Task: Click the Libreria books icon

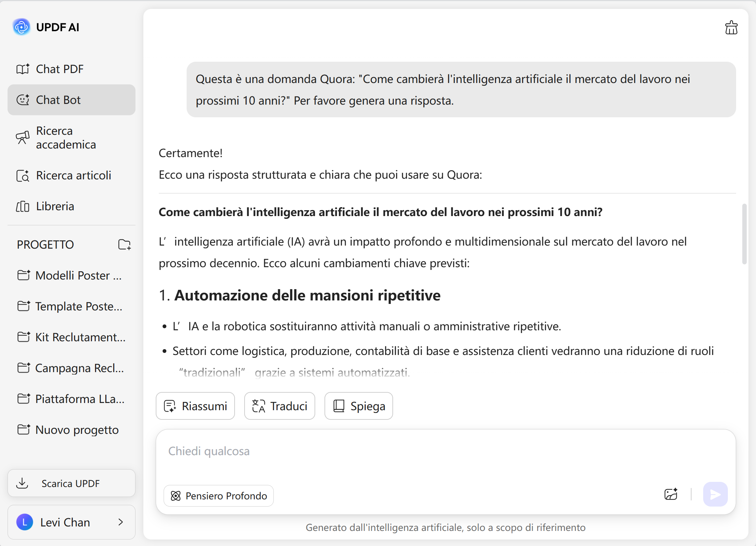Action: [23, 206]
